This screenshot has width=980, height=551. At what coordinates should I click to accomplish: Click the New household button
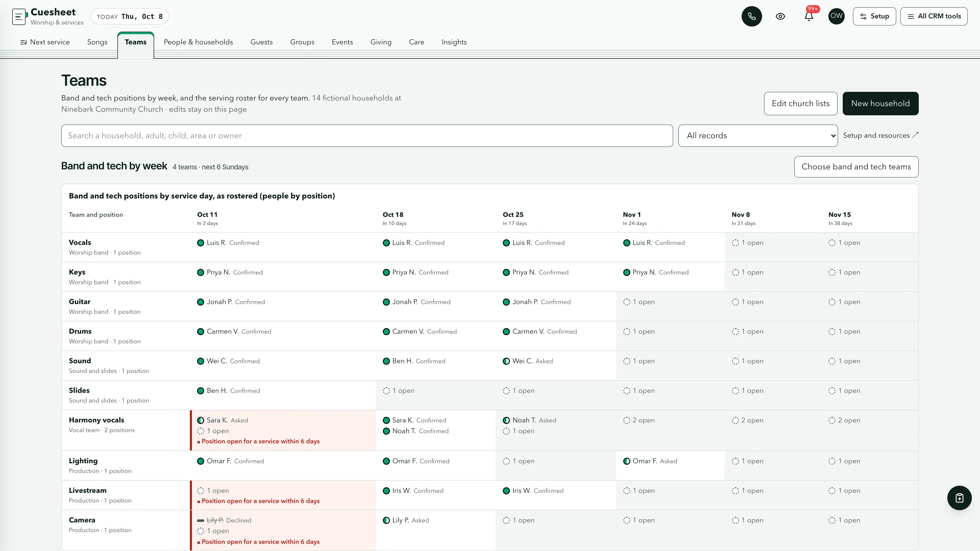[880, 103]
